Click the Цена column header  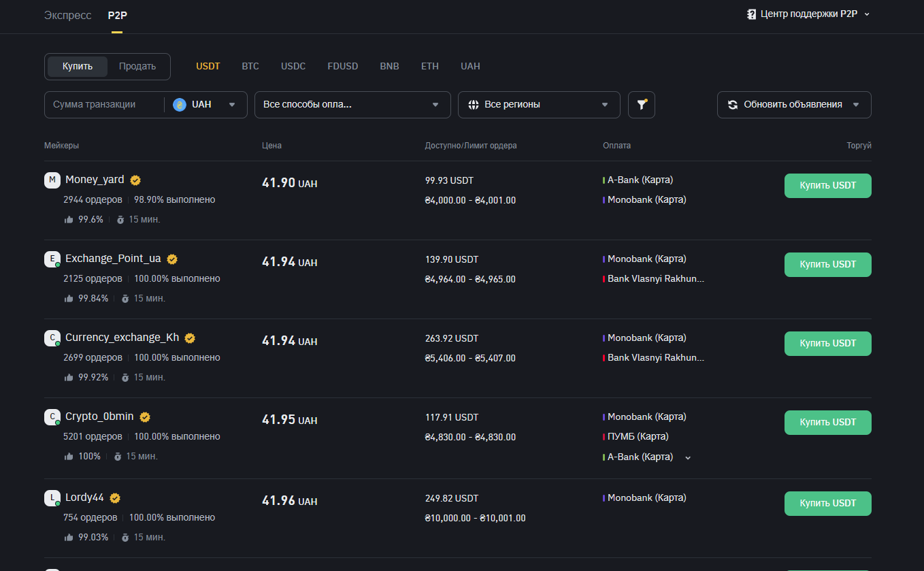tap(271, 146)
